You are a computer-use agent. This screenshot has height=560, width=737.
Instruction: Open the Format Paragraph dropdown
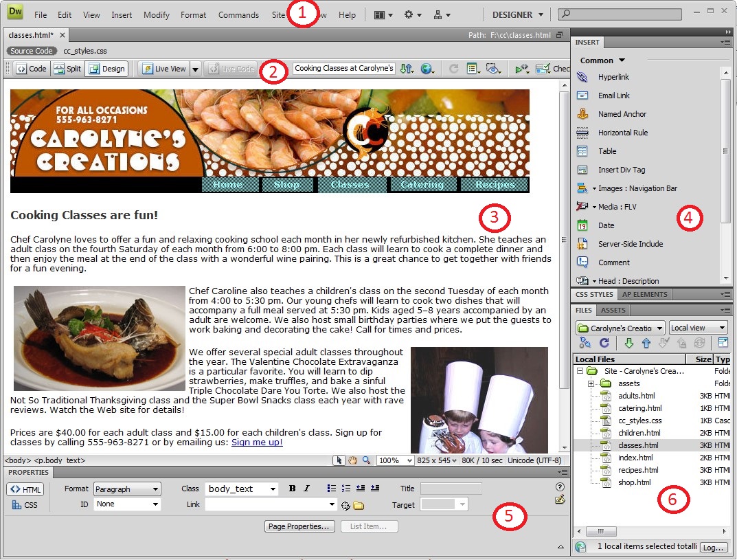pyautogui.click(x=127, y=489)
